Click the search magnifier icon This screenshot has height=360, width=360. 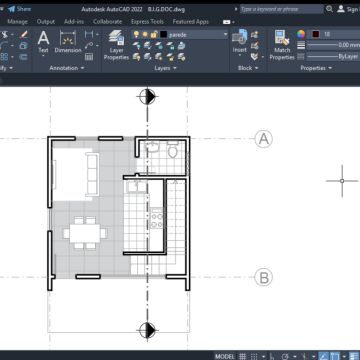click(329, 9)
